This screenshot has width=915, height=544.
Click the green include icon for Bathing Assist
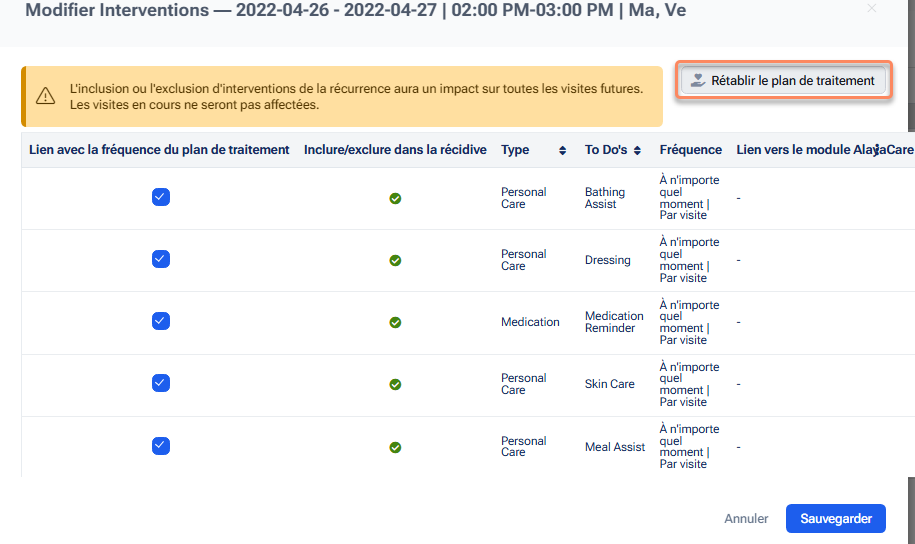[x=395, y=198]
